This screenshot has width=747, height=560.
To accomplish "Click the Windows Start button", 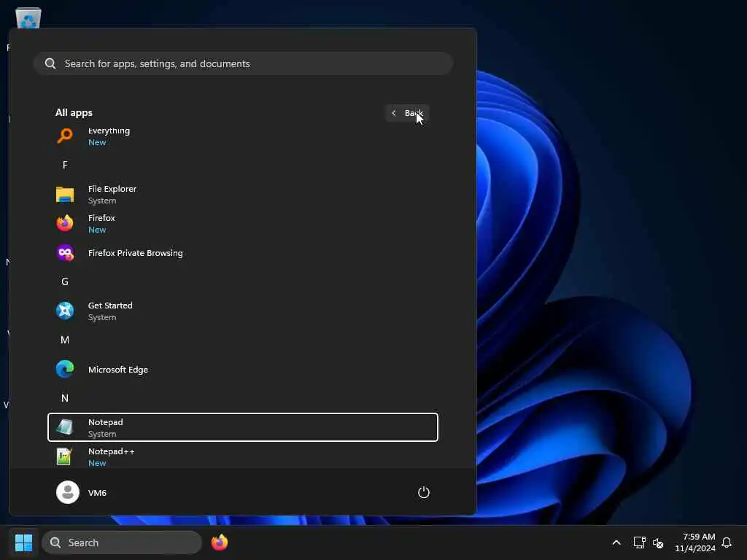I will (x=23, y=542).
